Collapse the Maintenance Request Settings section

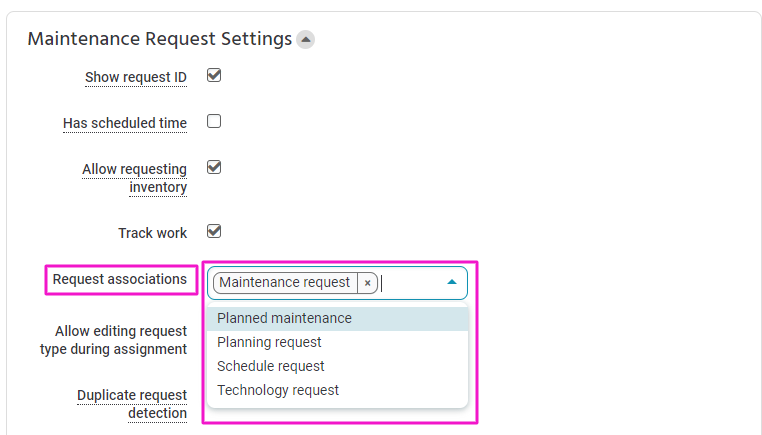click(306, 39)
